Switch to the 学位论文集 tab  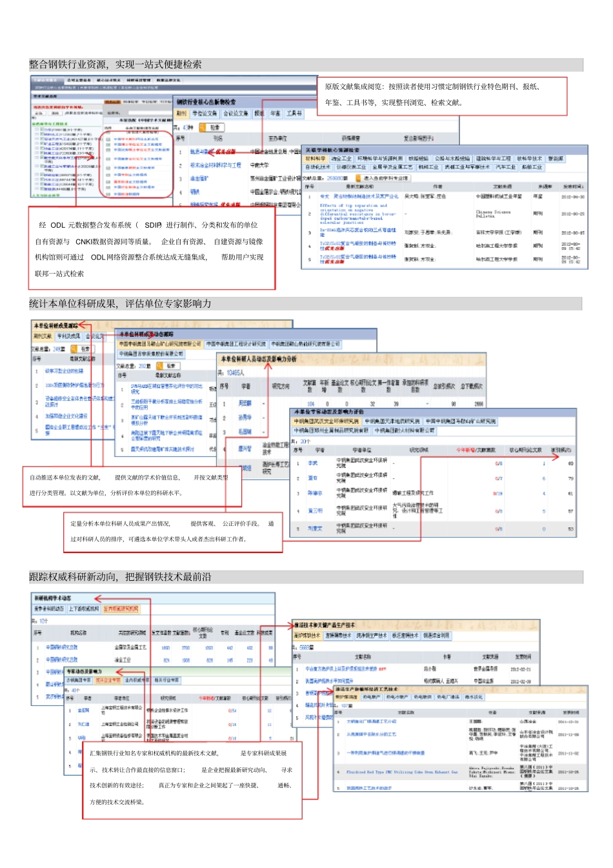pos(205,114)
